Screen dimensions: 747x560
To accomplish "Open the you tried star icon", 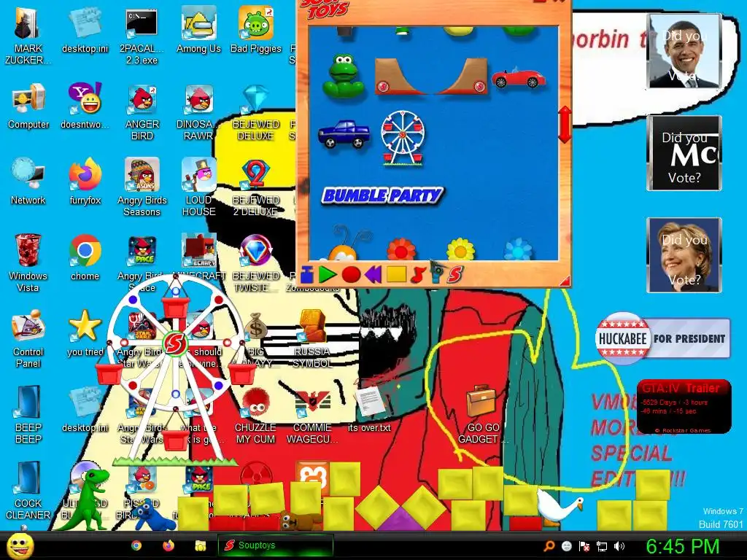I will pos(85,333).
